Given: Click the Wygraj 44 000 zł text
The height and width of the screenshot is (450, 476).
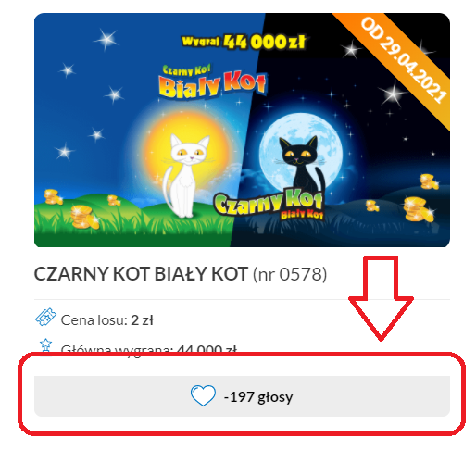Looking at the screenshot, I should coord(244,42).
